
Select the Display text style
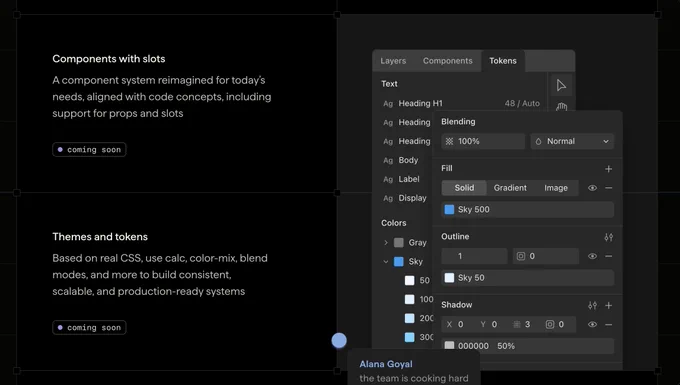(412, 198)
